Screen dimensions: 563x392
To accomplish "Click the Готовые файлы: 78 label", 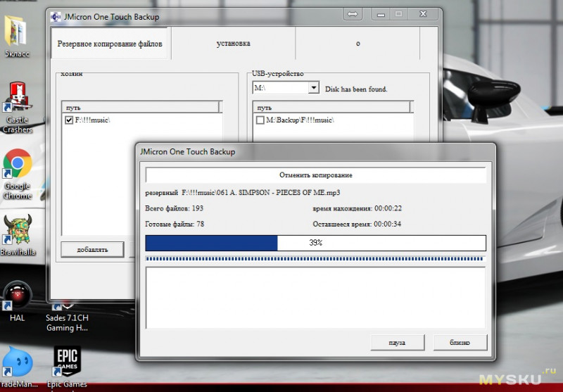I will 175,224.
